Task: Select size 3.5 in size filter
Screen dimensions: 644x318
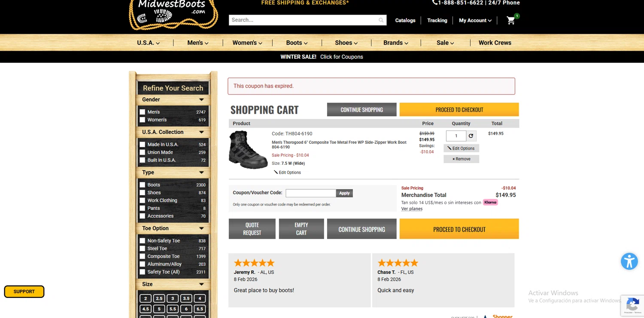Action: 186,298
